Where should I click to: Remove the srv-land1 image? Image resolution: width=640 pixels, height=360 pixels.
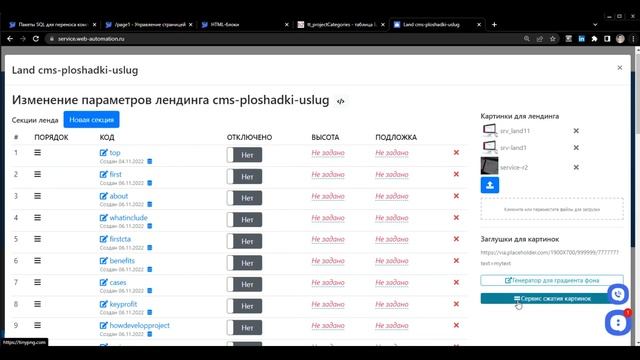pyautogui.click(x=576, y=147)
